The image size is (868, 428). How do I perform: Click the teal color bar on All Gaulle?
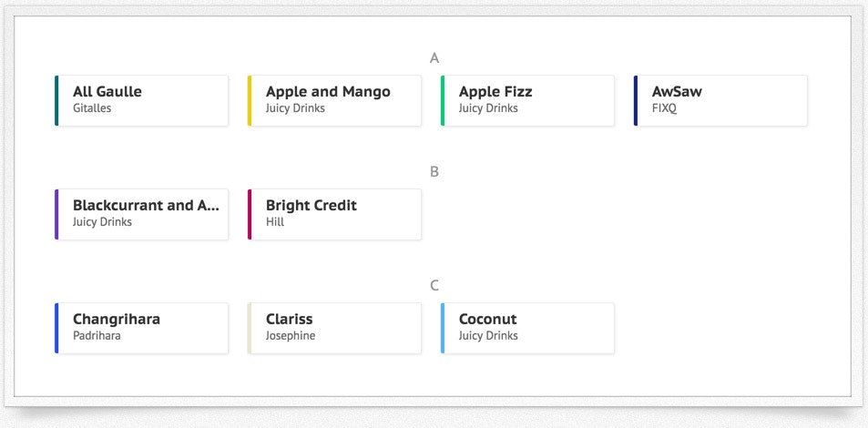point(56,100)
